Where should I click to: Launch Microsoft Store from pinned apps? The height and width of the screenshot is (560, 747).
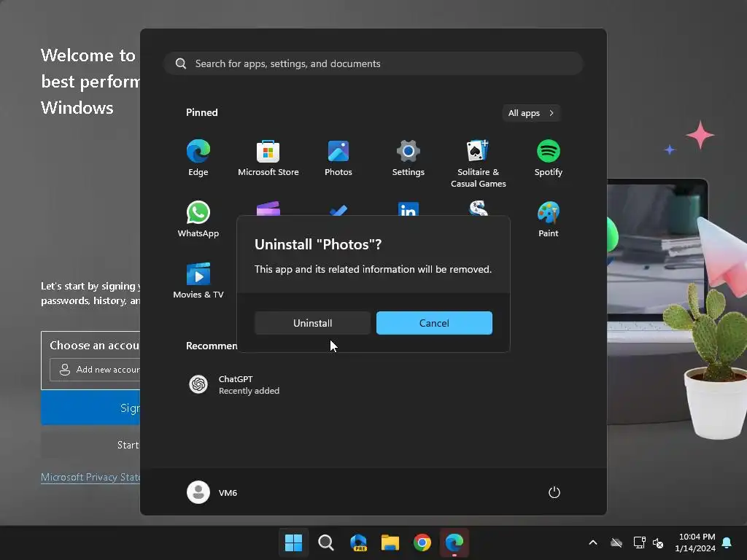[x=268, y=158]
